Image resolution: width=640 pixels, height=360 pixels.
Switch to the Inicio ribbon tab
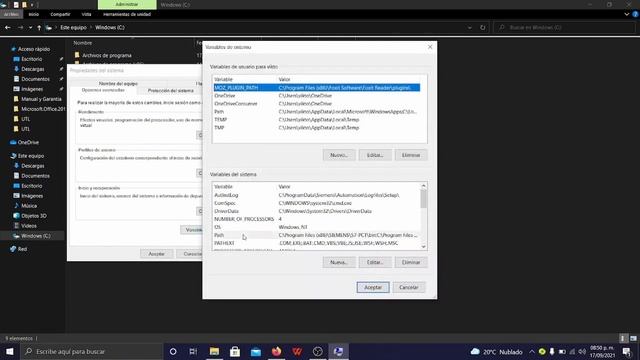(x=34, y=14)
